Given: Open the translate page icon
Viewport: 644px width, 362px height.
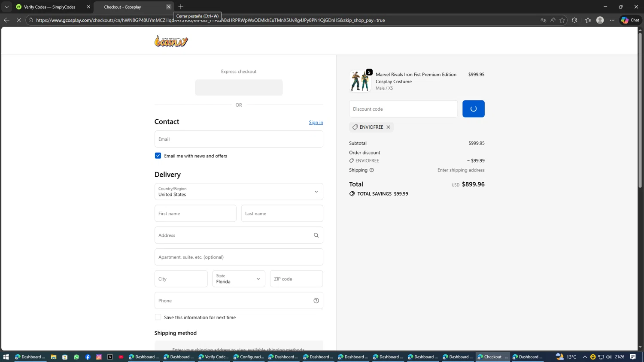Looking at the screenshot, I should click(x=543, y=20).
